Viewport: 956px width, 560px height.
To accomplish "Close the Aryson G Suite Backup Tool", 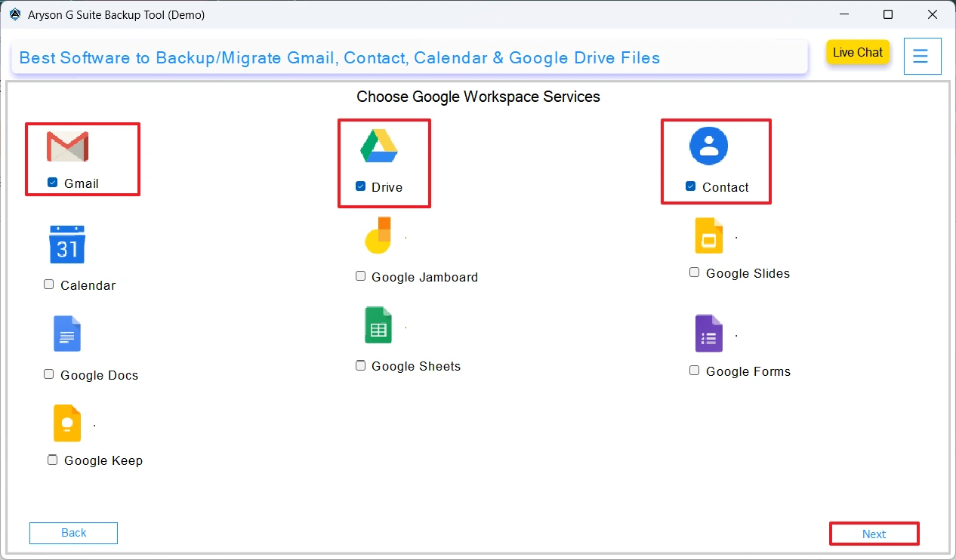I will pos(933,14).
